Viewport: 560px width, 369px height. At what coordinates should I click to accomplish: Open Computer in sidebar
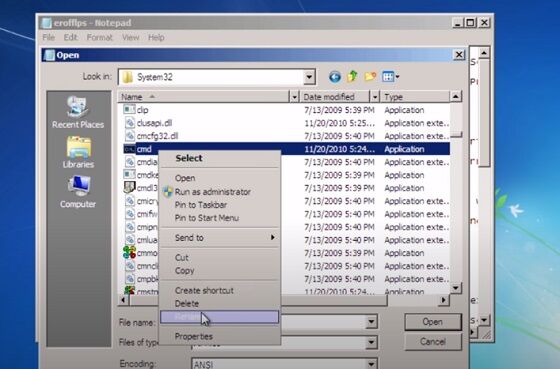coord(78,192)
